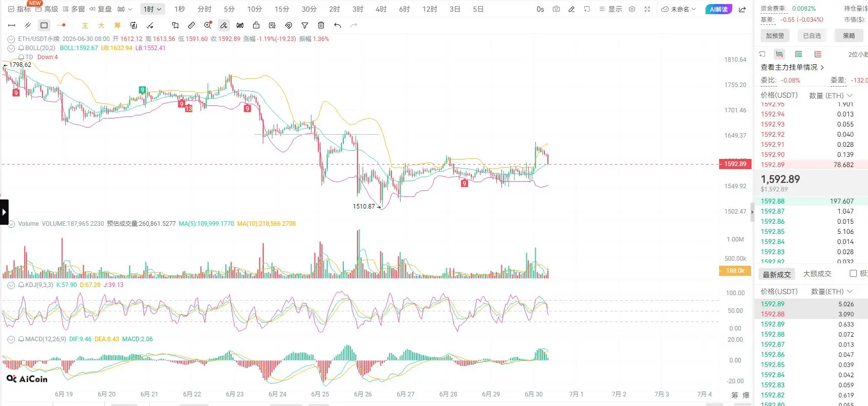Image resolution: width=868 pixels, height=406 pixels.
Task: Open the 策略 strategy button
Action: point(849,35)
